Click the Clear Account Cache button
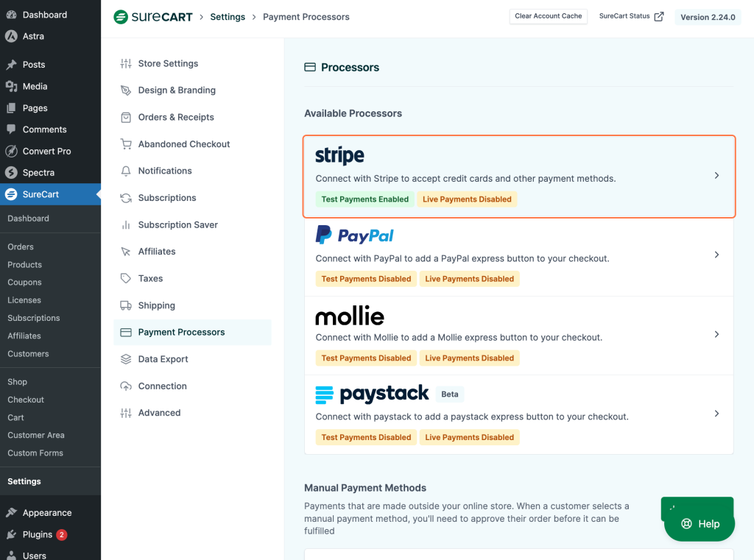Viewport: 754px width, 560px height. [x=548, y=16]
